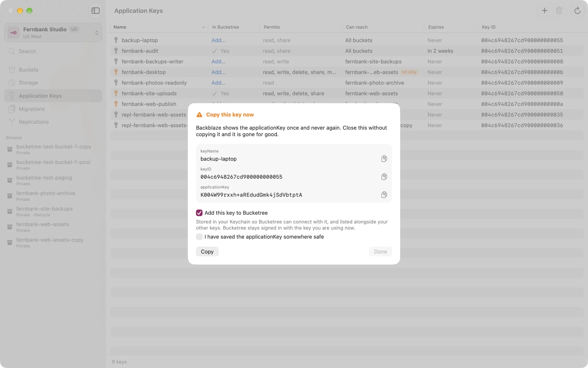588x368 pixels.
Task: Click the trash icon in the toolbar
Action: pyautogui.click(x=559, y=11)
